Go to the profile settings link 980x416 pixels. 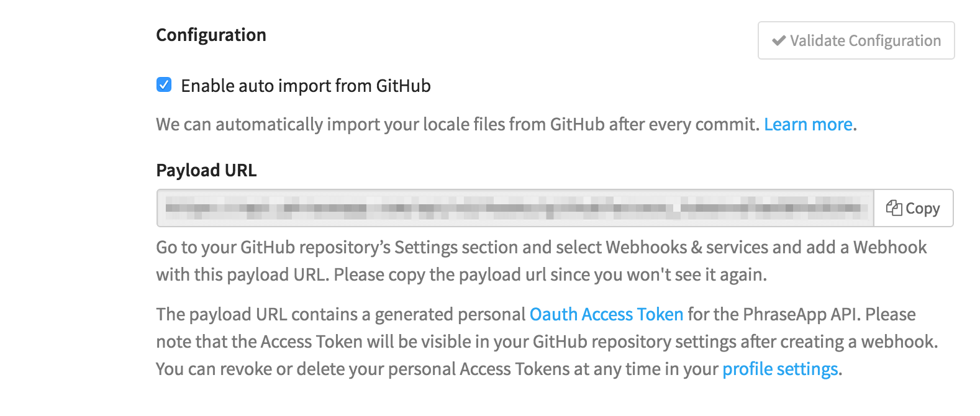coord(780,369)
